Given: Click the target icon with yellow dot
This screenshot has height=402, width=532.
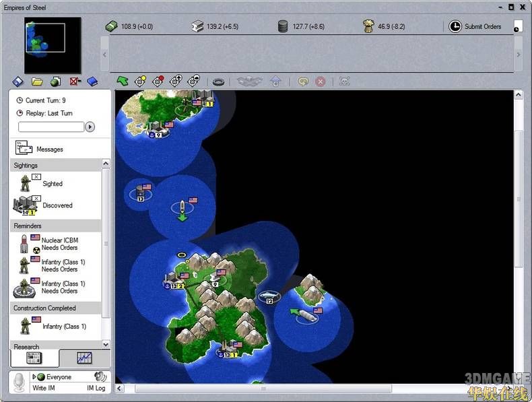Looking at the screenshot, I should click(141, 81).
